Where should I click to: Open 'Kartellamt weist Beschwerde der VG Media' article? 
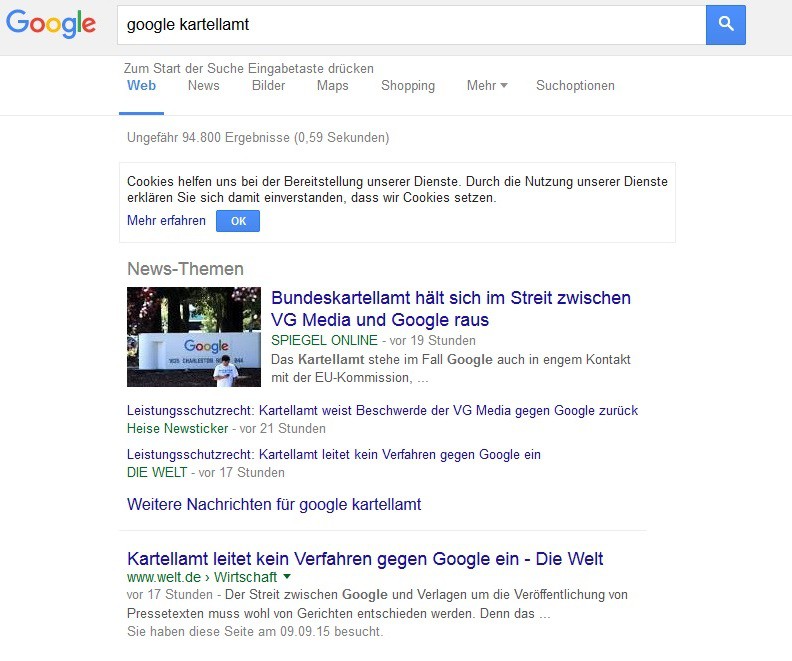[x=382, y=411]
